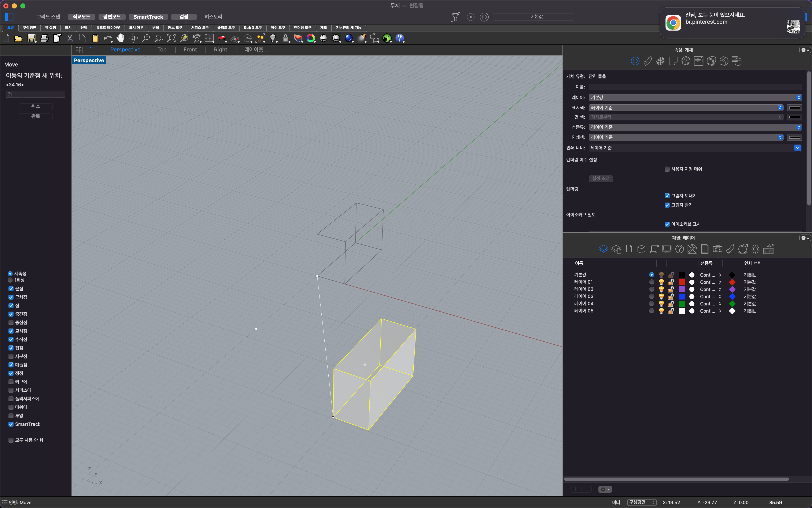
Task: Click the padlock Lock objects icon
Action: 285,38
